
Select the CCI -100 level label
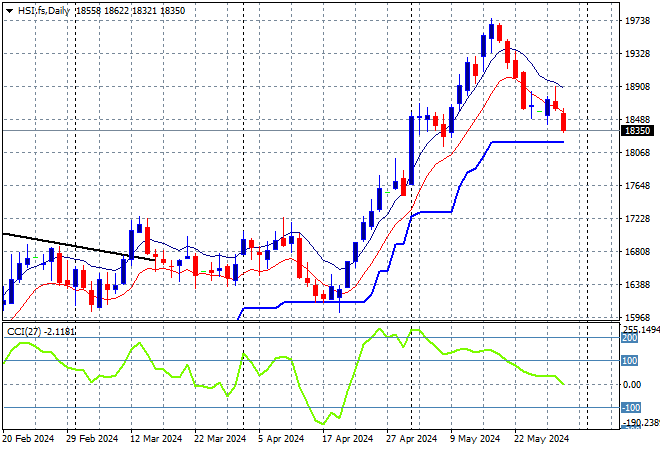(x=630, y=407)
